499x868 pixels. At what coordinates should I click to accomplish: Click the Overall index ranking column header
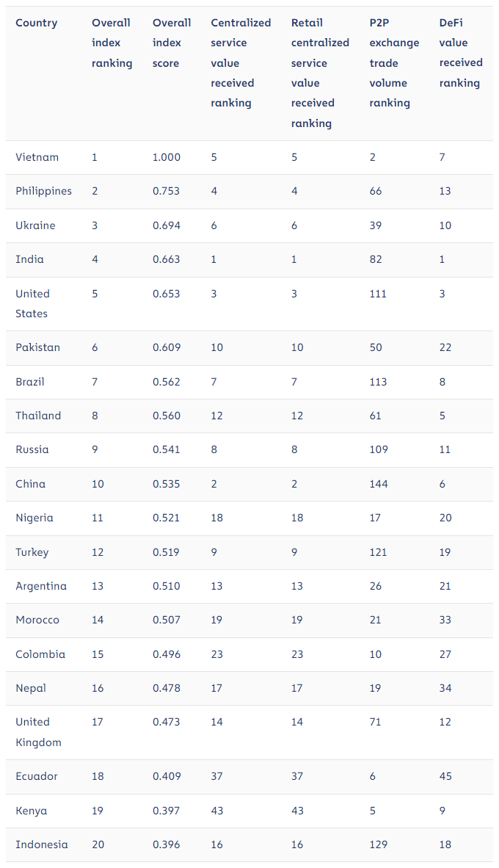click(112, 43)
